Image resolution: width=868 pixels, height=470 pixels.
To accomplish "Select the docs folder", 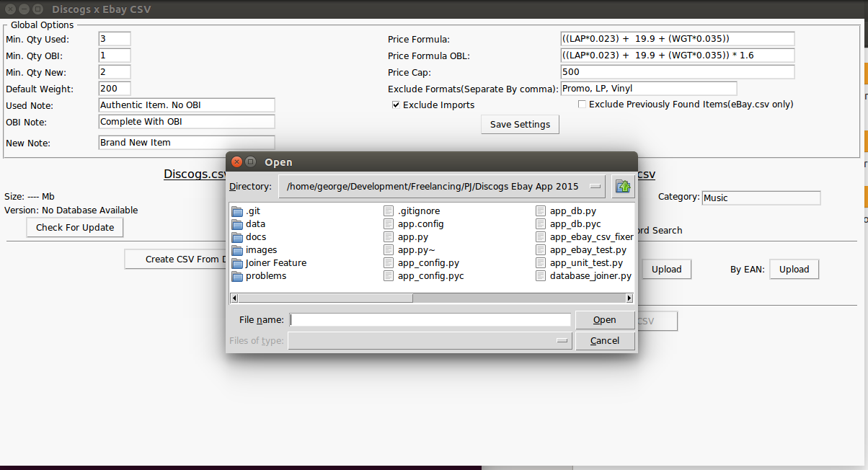I will 255,237.
